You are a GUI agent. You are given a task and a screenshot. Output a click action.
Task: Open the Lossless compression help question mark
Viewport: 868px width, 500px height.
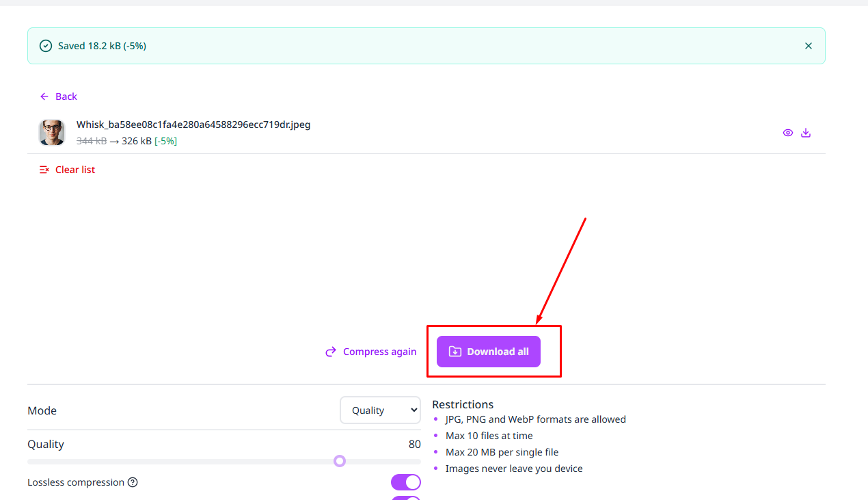[x=133, y=482]
